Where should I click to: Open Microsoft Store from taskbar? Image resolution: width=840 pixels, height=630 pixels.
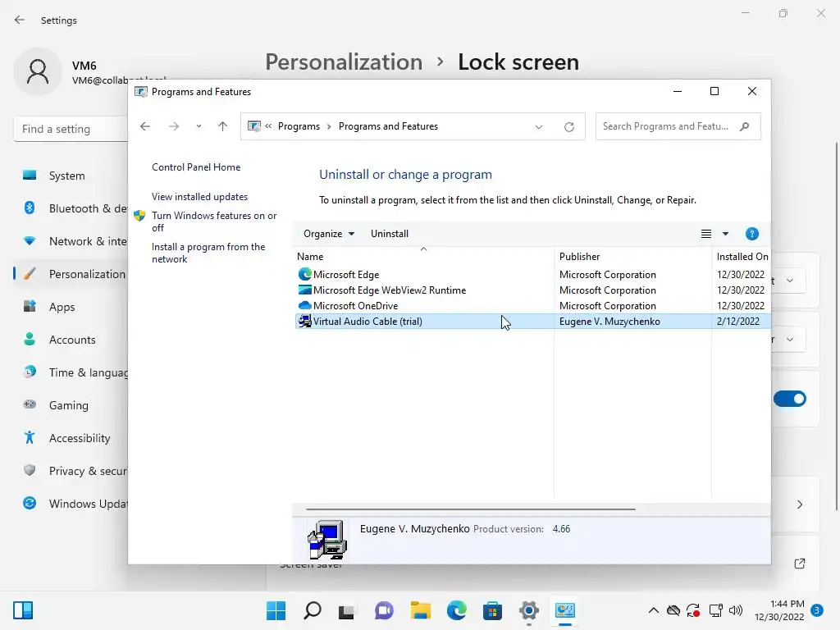[x=492, y=610]
